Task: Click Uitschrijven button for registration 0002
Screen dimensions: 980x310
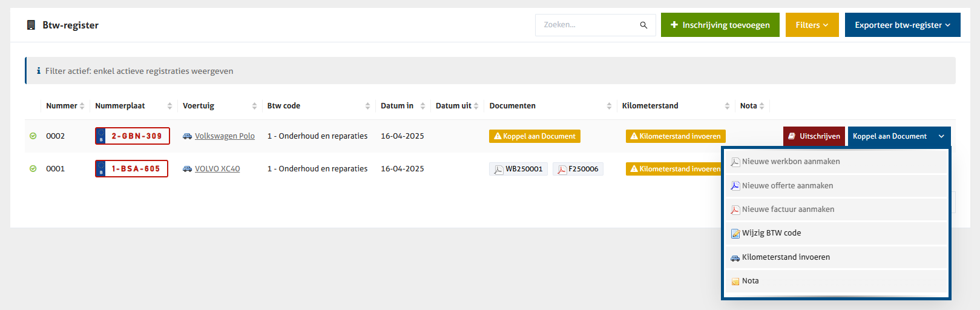Action: click(814, 136)
